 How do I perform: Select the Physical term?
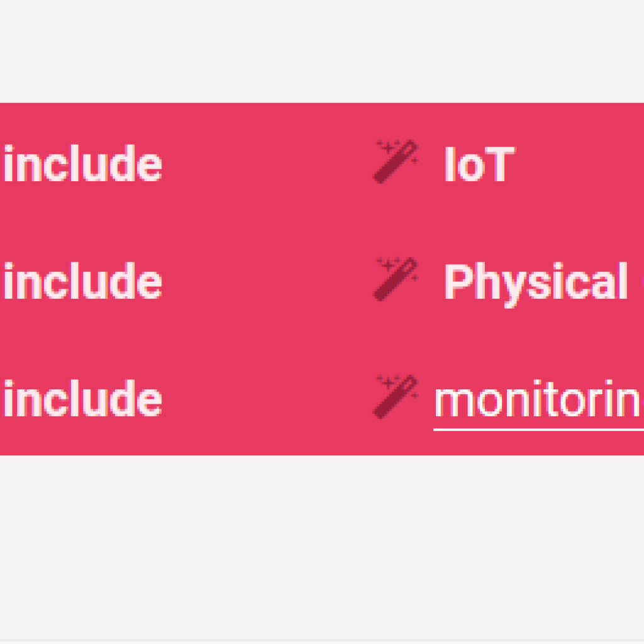point(536,284)
